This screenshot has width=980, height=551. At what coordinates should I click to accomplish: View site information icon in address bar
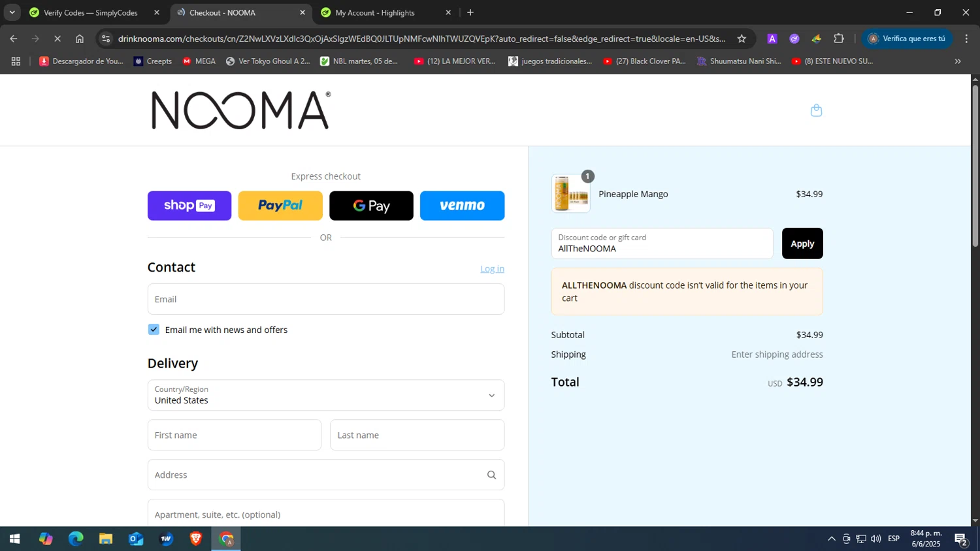tap(106, 39)
